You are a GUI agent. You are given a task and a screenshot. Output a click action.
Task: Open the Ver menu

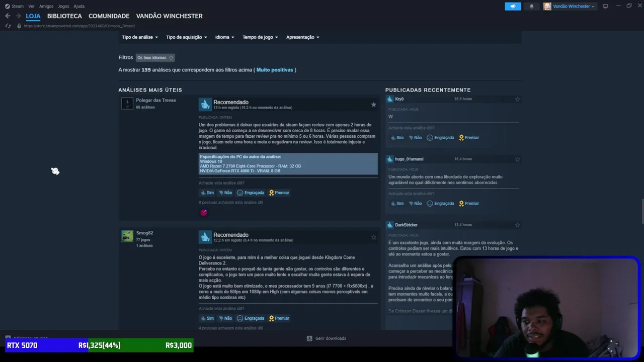[x=31, y=6]
